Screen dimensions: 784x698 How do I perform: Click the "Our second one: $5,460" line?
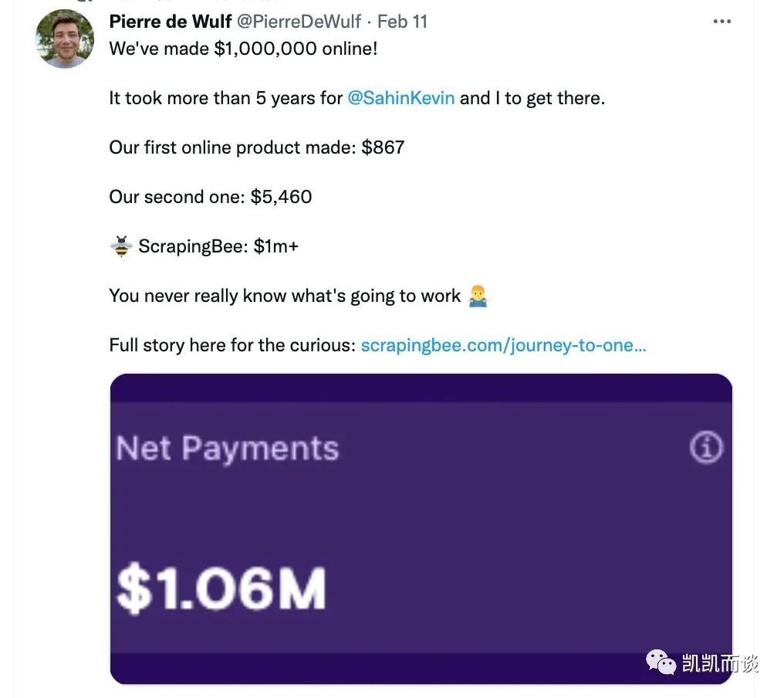tap(210, 197)
